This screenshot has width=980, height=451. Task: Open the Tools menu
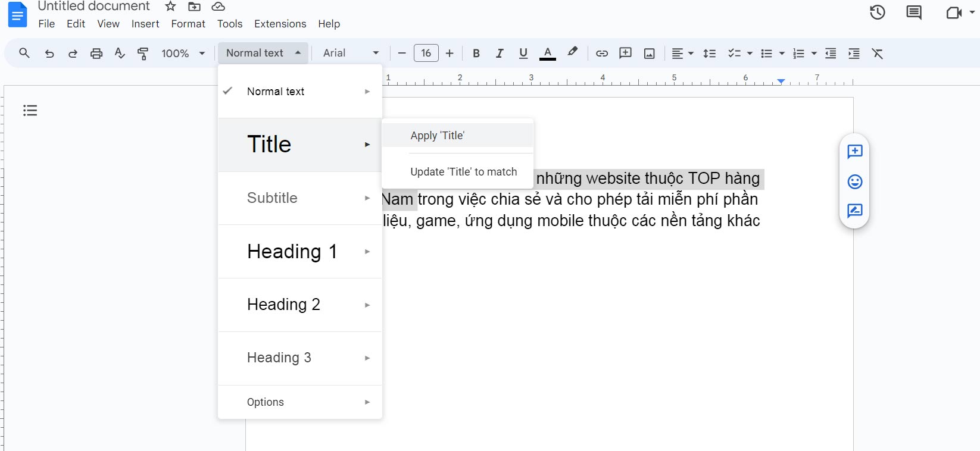click(230, 24)
